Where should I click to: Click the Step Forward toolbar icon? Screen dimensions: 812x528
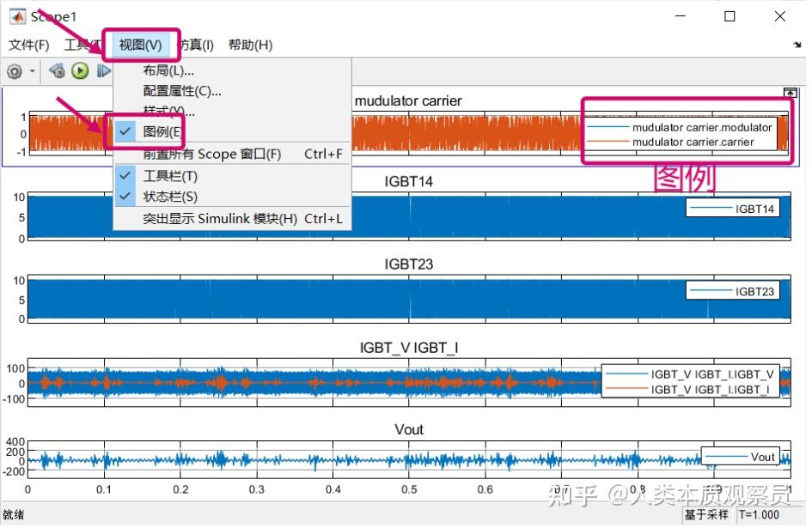click(x=104, y=71)
